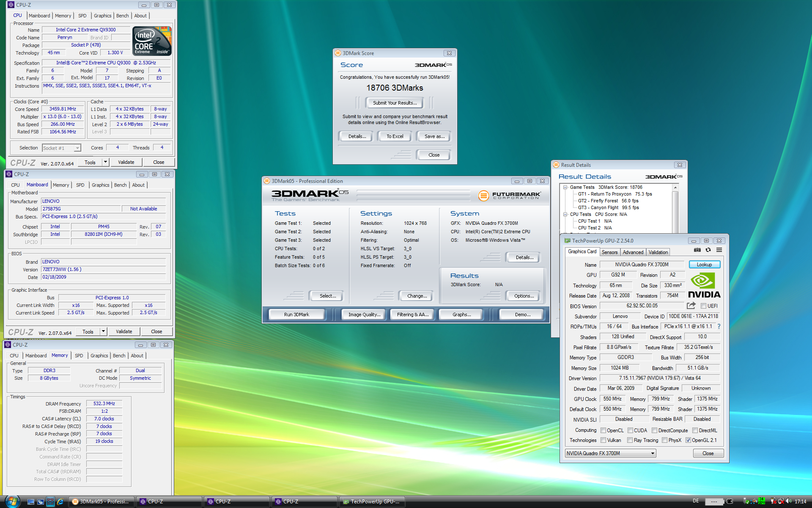Launch Internet Explorer from quick launch
Screen dimensions: 812x508
click(60, 502)
